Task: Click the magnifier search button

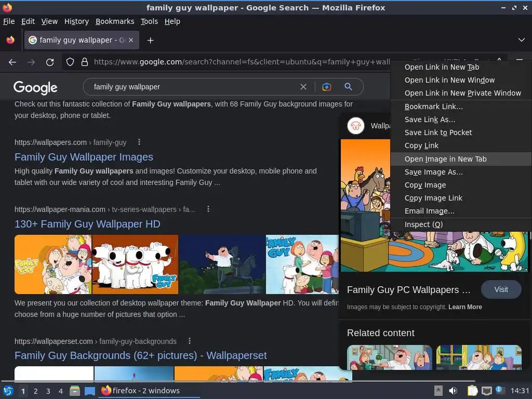Action: (348, 87)
